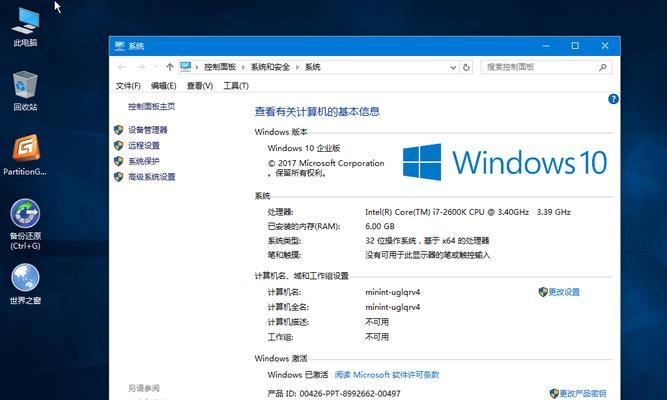The height and width of the screenshot is (400, 667).
Task: Click the Windows 10 企业版 text
Action: pos(304,148)
